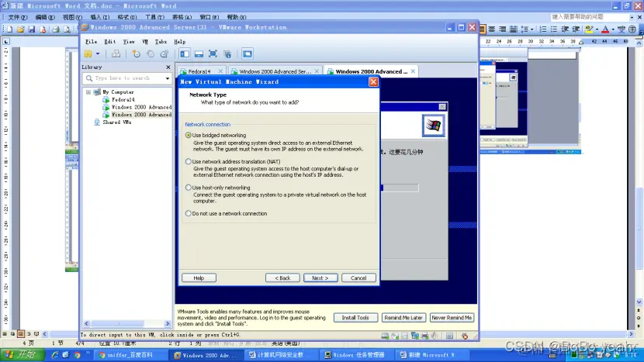
Task: Open the power options arrow beside the pause icon
Action: point(98,53)
